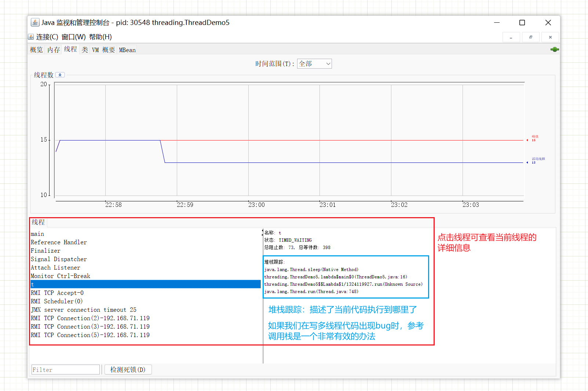Select the Reference Handler thread
The height and width of the screenshot is (391, 588).
[x=146, y=242]
